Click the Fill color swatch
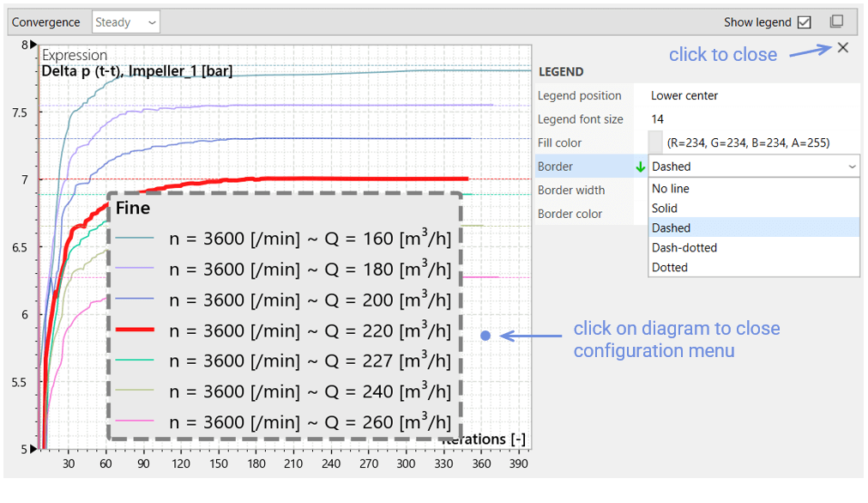The height and width of the screenshot is (503, 868). tap(655, 142)
